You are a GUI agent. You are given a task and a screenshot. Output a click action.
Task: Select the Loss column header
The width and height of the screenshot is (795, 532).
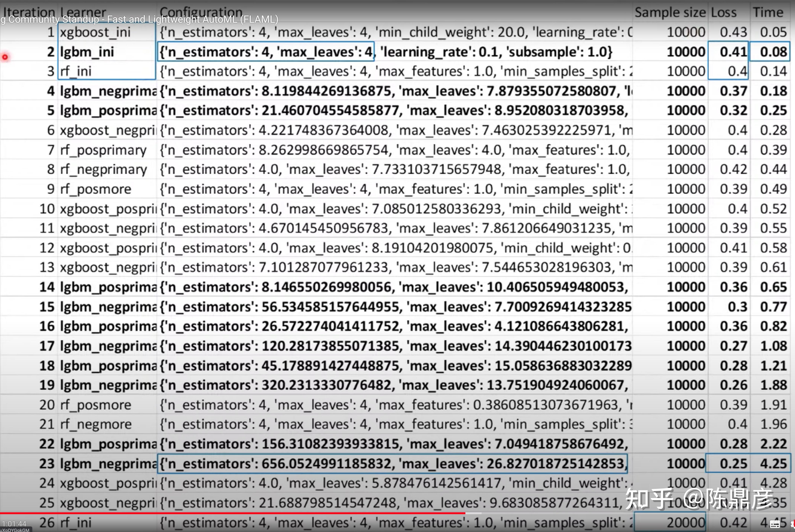[x=724, y=13]
